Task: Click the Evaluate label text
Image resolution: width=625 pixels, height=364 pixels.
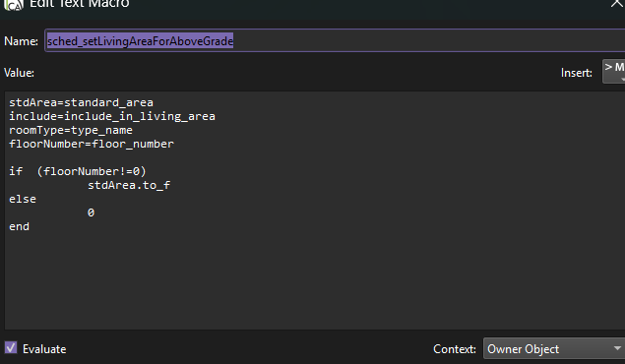Action: tap(44, 349)
